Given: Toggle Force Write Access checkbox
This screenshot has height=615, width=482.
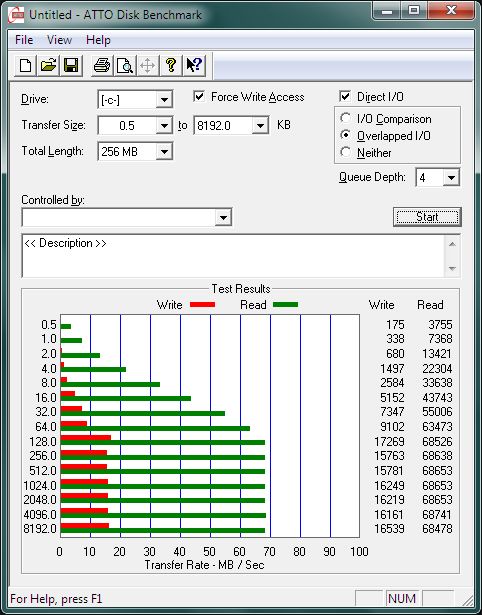Looking at the screenshot, I should (x=199, y=96).
